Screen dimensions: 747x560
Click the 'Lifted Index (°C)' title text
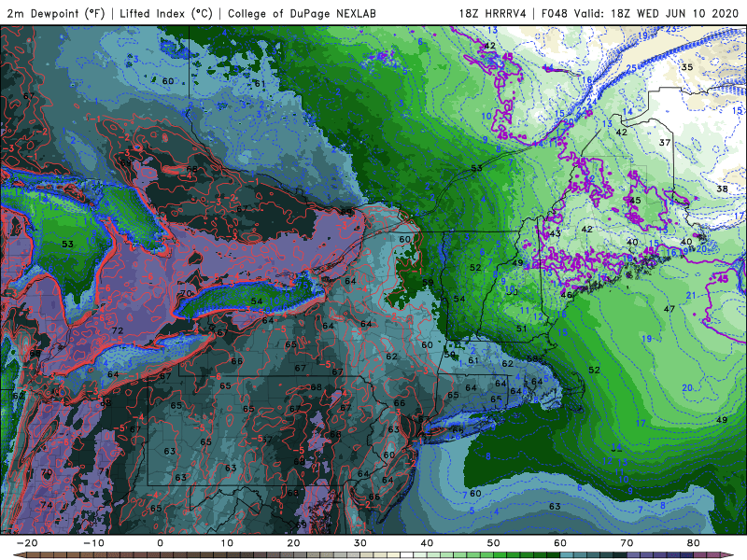pyautogui.click(x=166, y=13)
